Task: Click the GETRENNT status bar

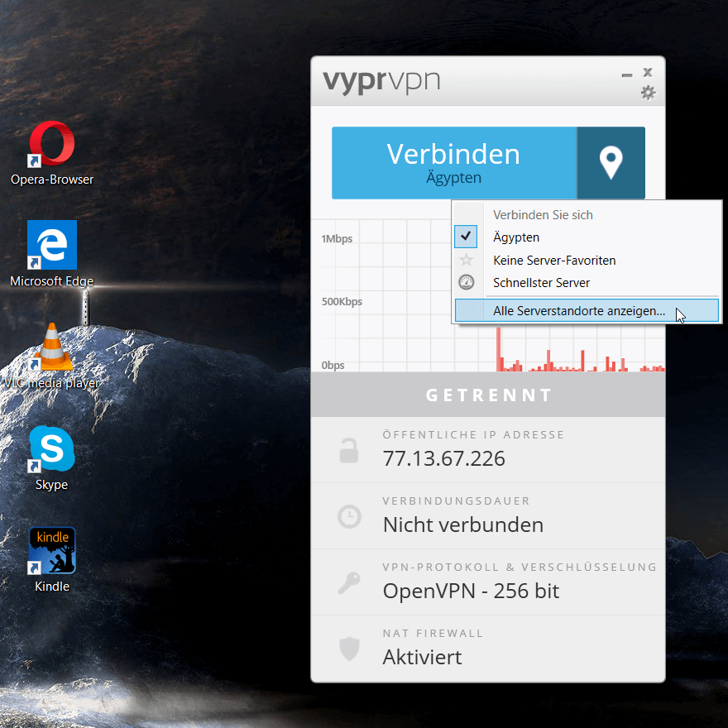Action: click(x=488, y=395)
